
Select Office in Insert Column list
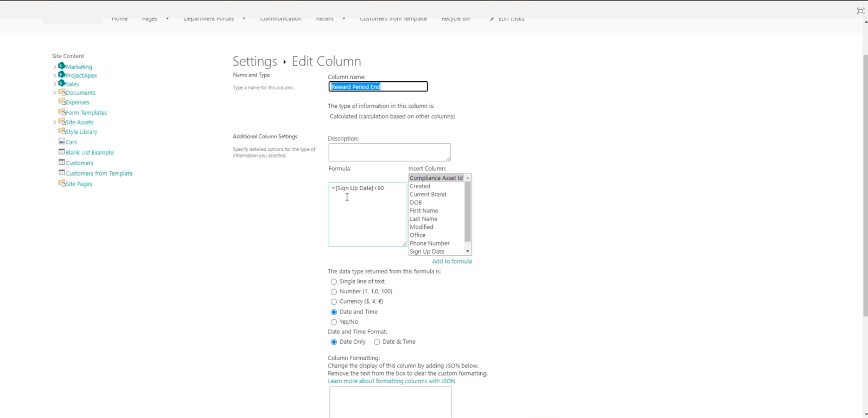click(436, 235)
